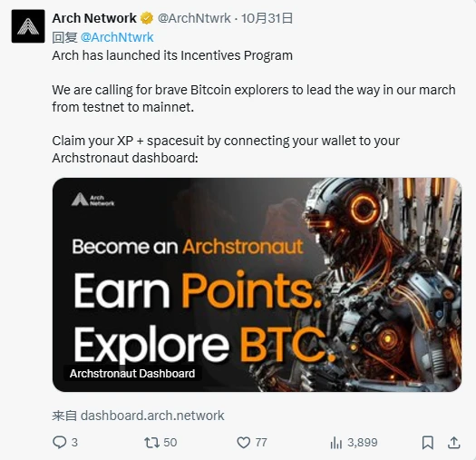The height and width of the screenshot is (460, 476).
Task: Open the Arch Network profile avatar
Action: coord(28,26)
